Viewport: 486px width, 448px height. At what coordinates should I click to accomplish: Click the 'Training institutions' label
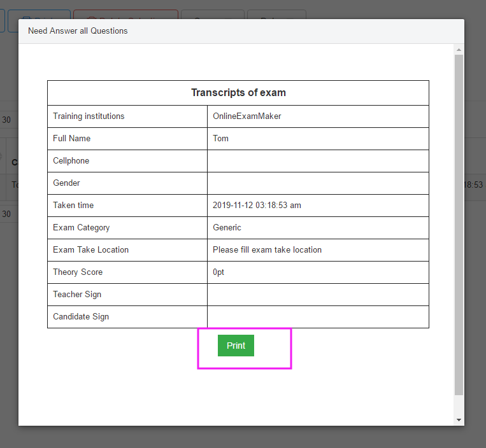(x=89, y=116)
